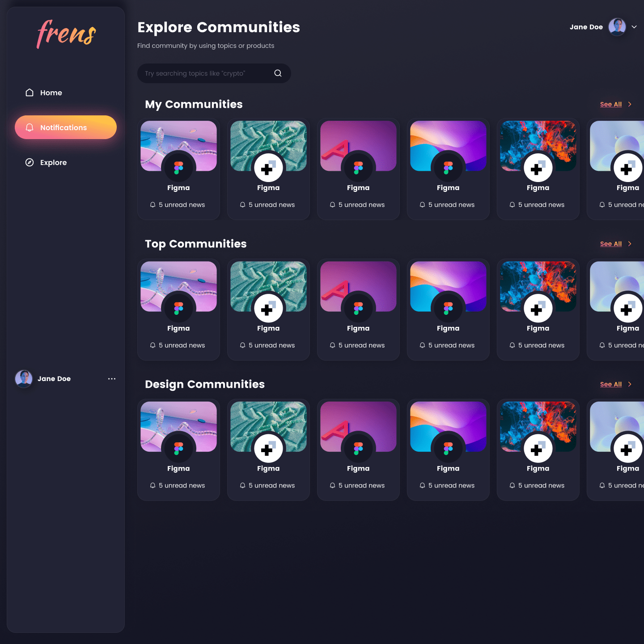Open the fifth Design Communities card cover image

[x=538, y=418]
